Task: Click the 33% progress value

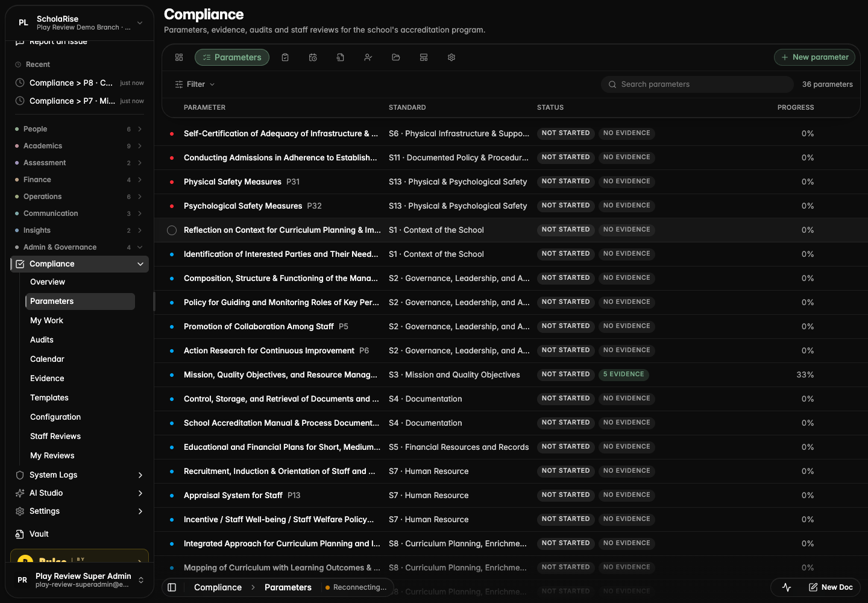Action: pos(805,375)
